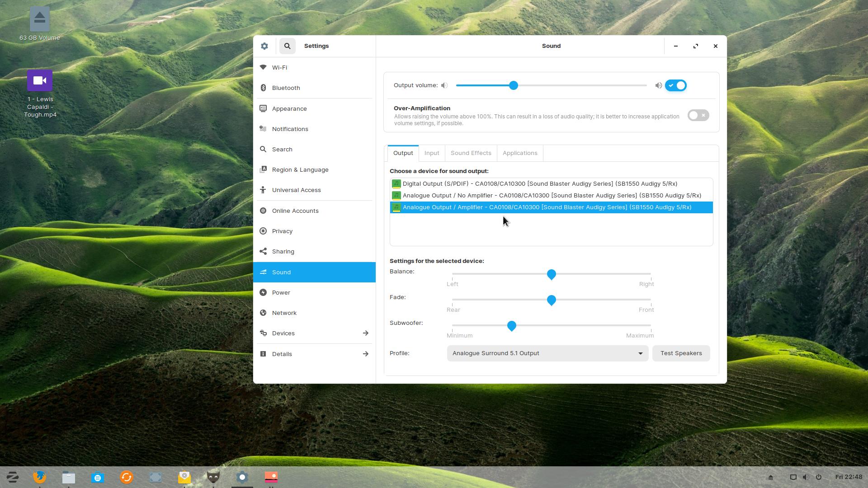Click the settings gear icon in header

coord(264,46)
